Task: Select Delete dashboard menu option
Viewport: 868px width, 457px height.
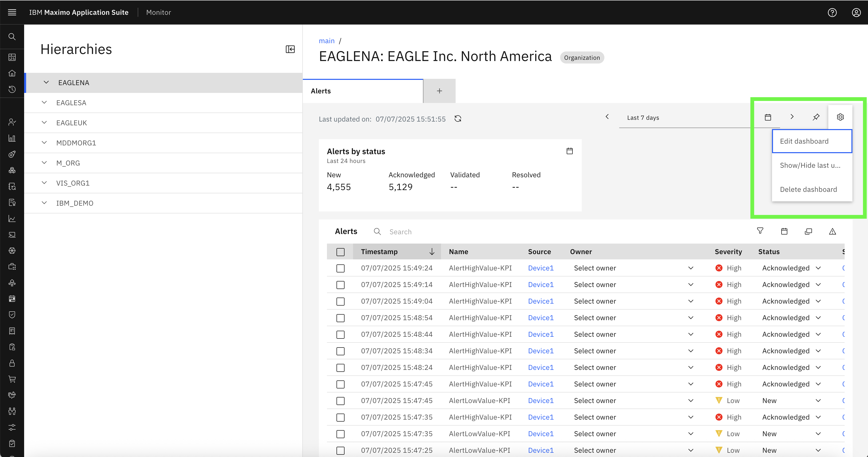Action: click(x=812, y=189)
